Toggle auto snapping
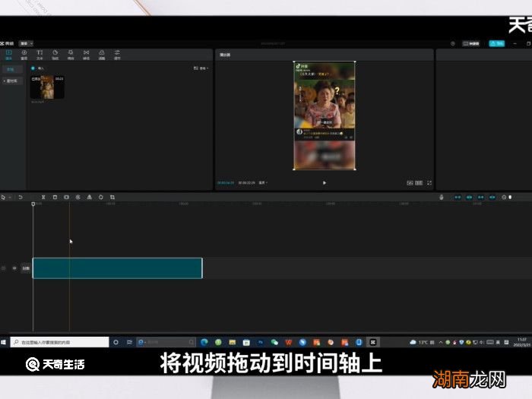Screen dimensions: 532x399 click(x=469, y=197)
